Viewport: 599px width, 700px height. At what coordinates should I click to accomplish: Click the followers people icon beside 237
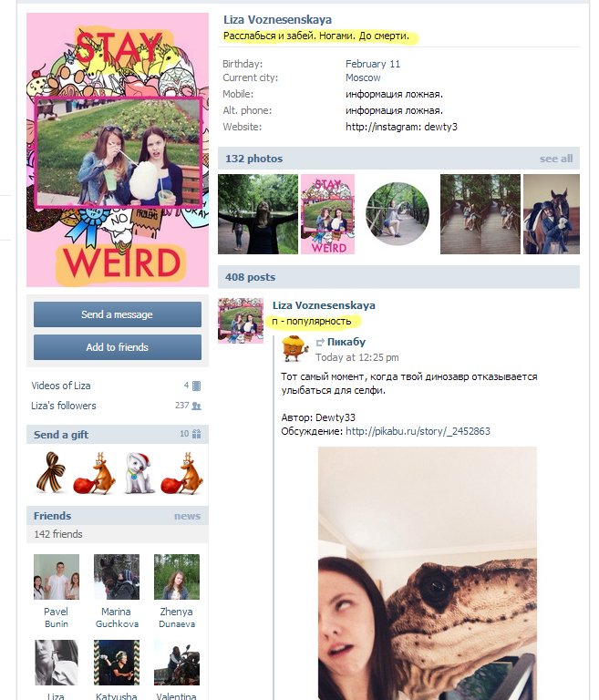point(196,406)
